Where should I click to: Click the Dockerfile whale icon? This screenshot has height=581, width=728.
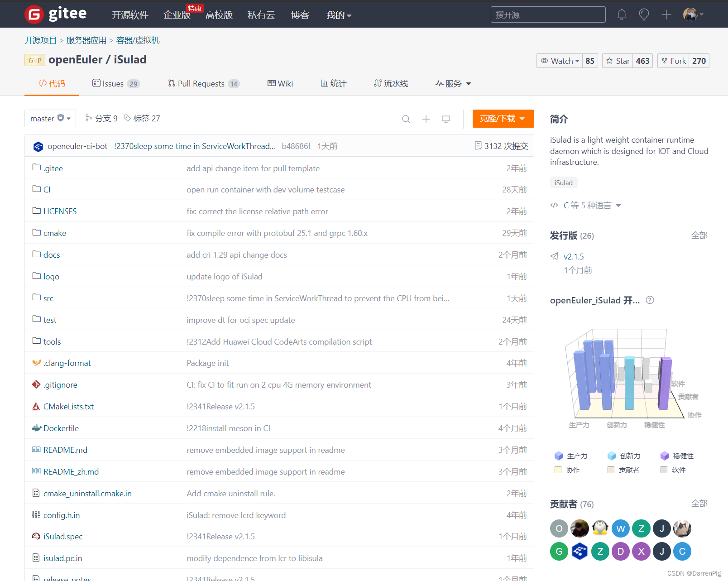37,428
